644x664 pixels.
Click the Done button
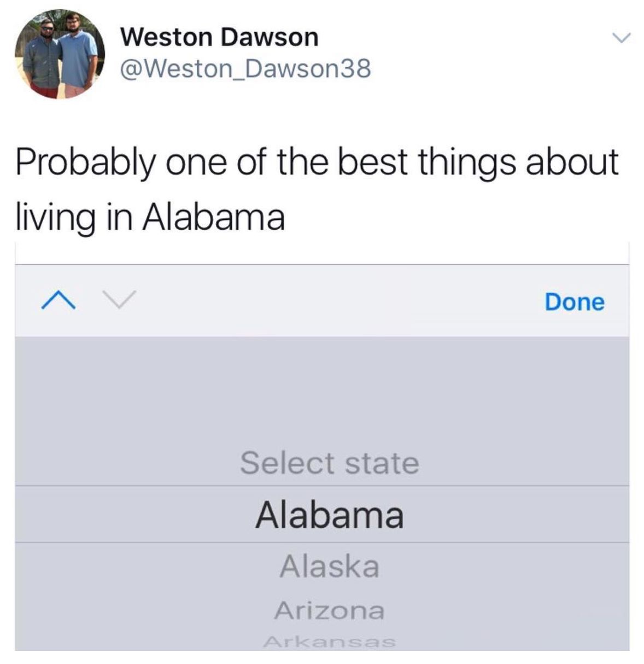575,302
